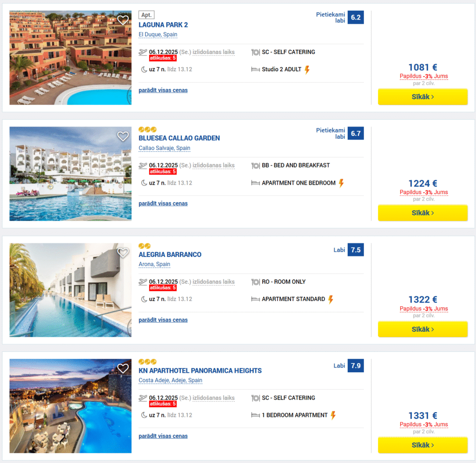Show all prices for Alegria Barranco

(163, 320)
